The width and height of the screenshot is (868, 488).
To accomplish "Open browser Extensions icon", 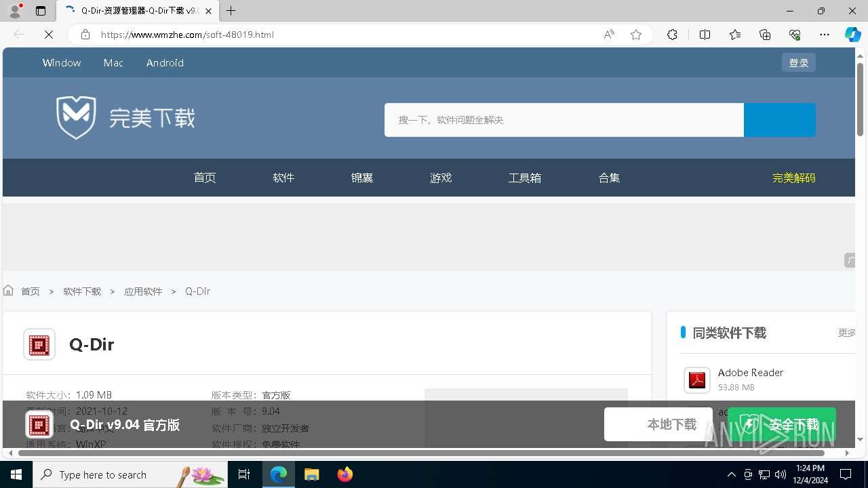I will click(x=672, y=35).
